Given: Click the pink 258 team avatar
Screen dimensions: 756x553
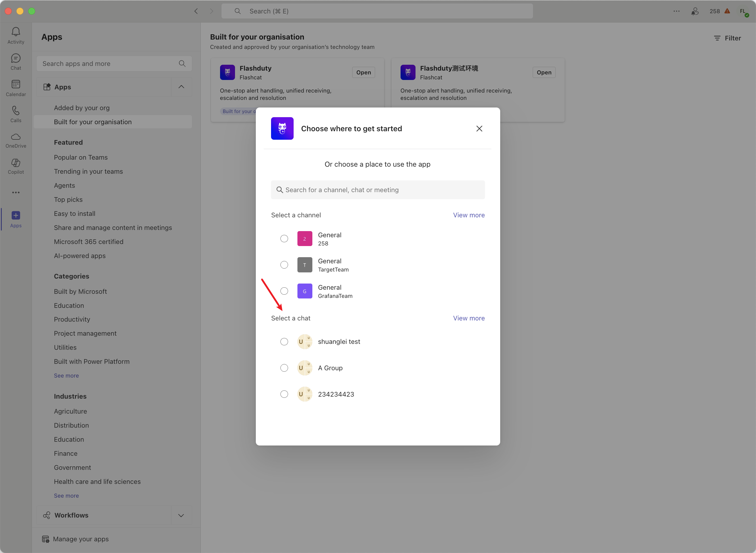Looking at the screenshot, I should 305,239.
